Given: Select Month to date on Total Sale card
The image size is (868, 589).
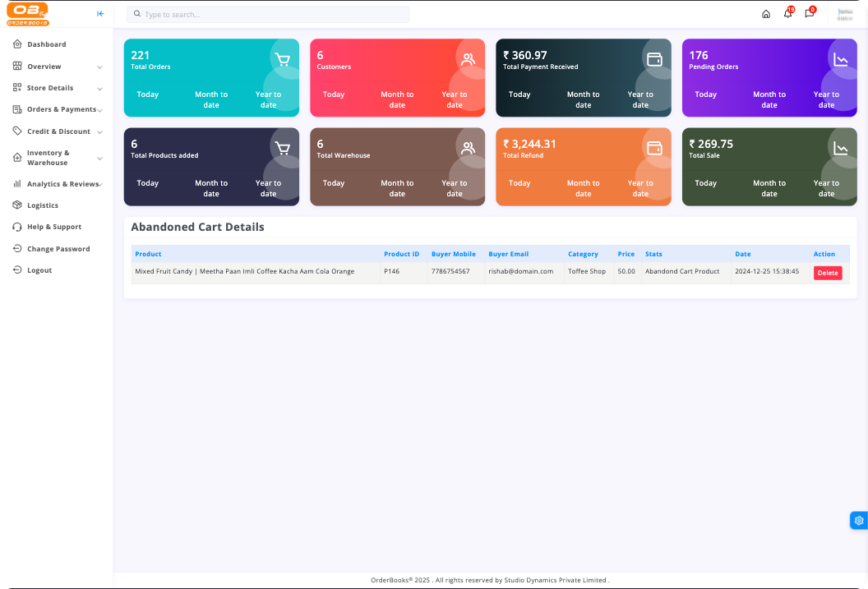Looking at the screenshot, I should pos(769,188).
